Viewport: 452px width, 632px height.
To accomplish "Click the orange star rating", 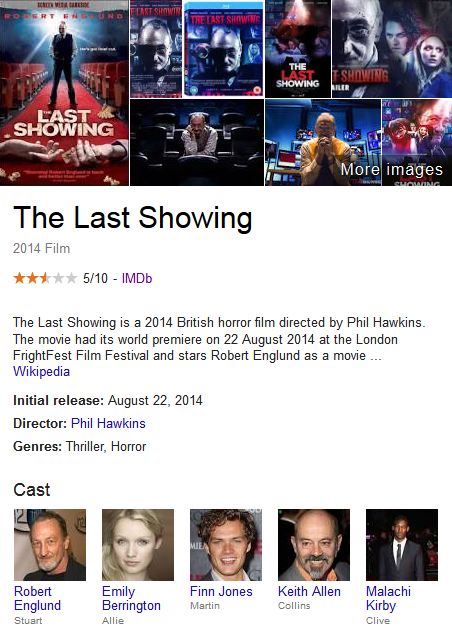I will tap(45, 278).
